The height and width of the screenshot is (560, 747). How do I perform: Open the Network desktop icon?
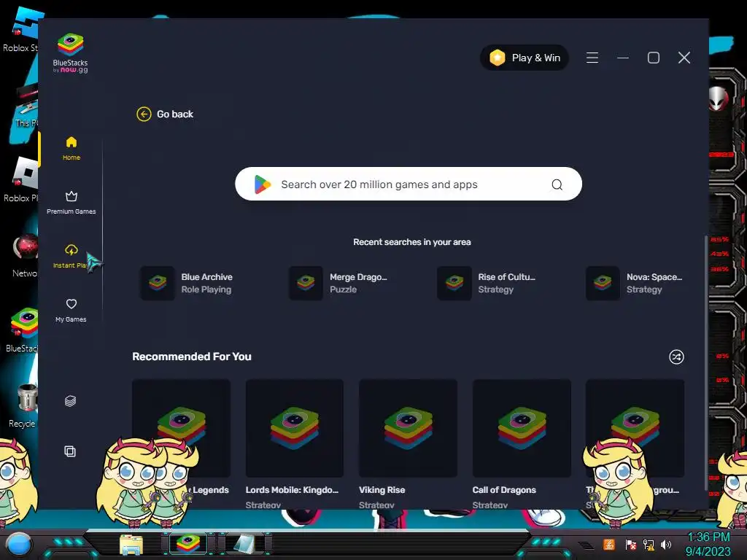(x=25, y=256)
